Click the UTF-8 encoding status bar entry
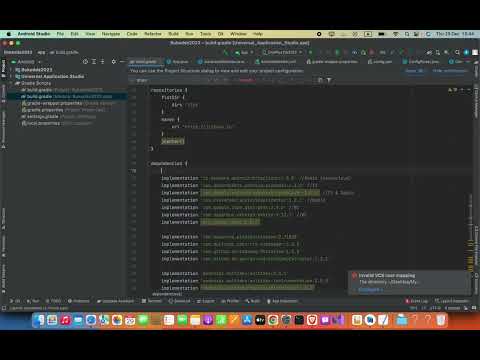This screenshot has width=480, height=360. 435,308
